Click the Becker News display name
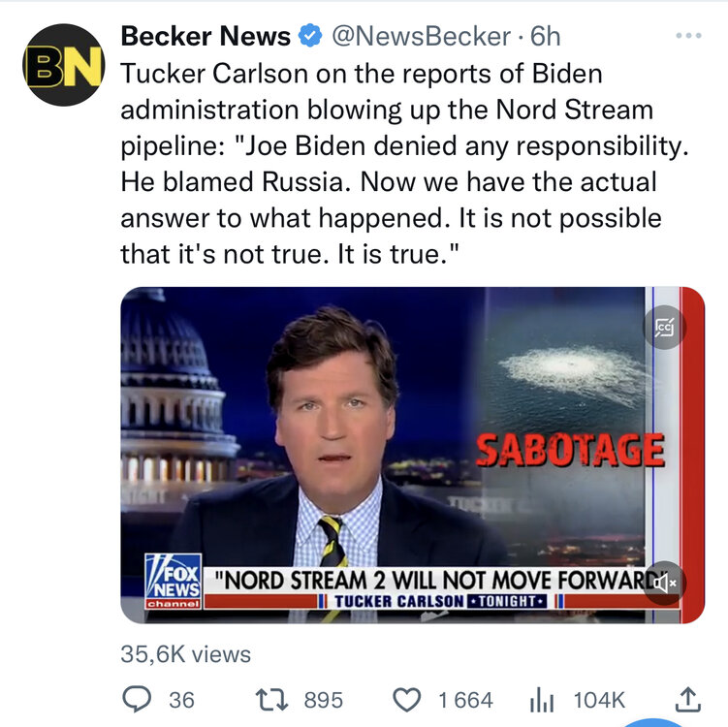Image resolution: width=728 pixels, height=727 pixels. [205, 37]
